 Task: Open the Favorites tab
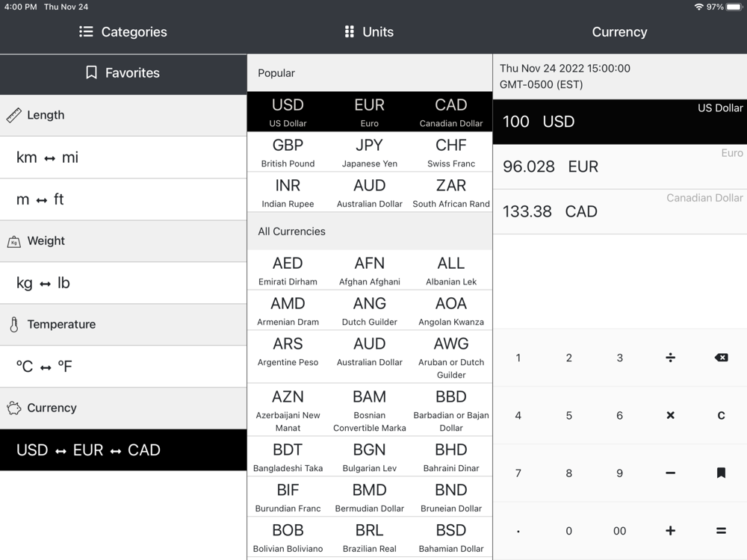123,73
